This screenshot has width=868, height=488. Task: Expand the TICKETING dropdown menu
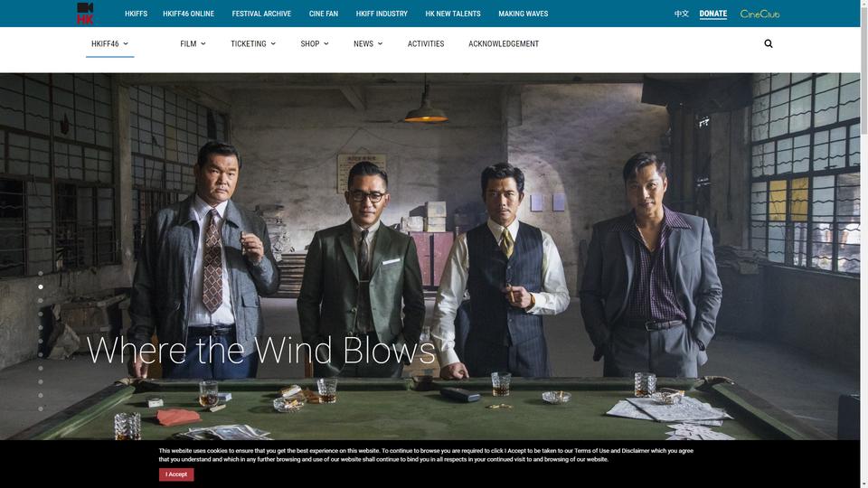(x=253, y=43)
